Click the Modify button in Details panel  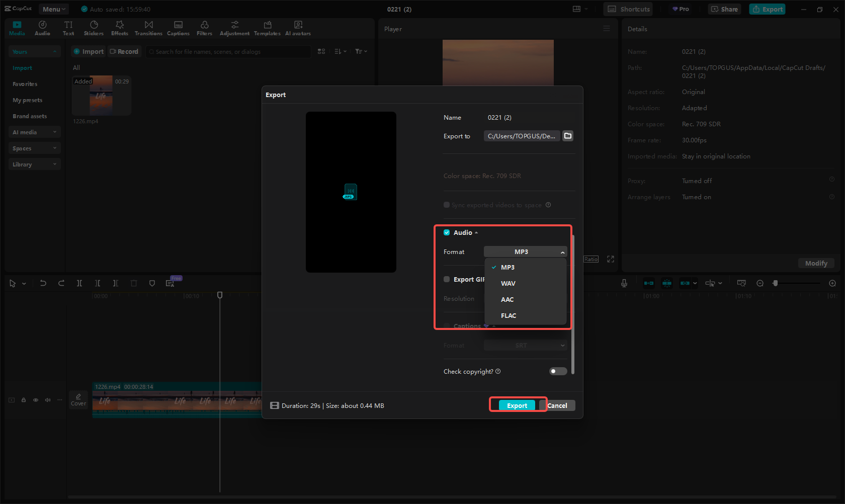pos(816,263)
